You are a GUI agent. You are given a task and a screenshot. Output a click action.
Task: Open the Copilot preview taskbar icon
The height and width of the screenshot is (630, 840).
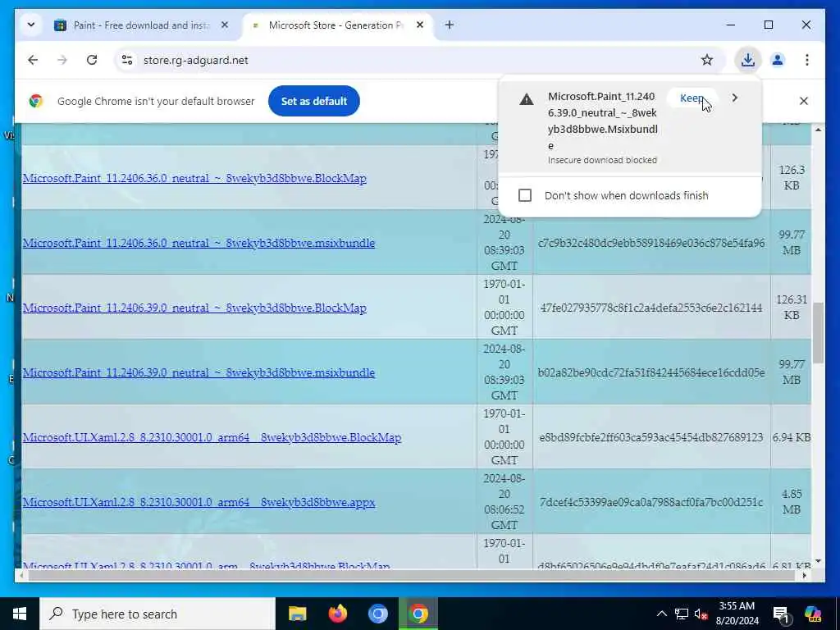click(x=813, y=614)
